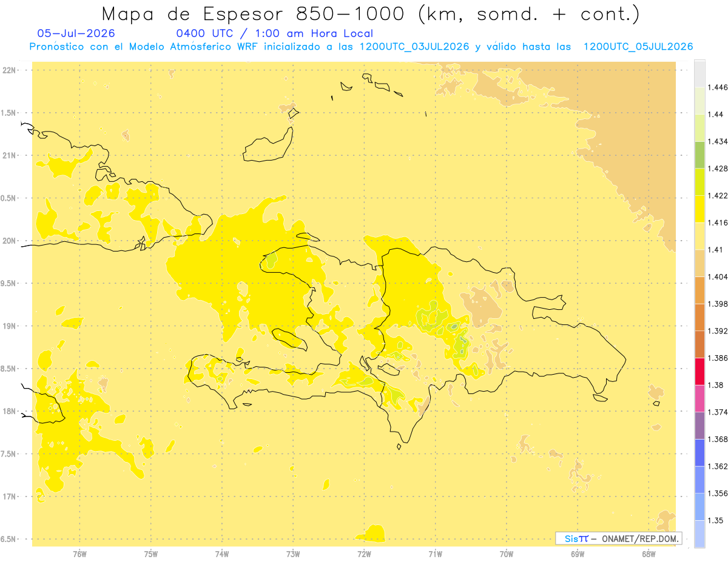Click the green color band between 1.428 and 1.434
The width and height of the screenshot is (728, 562).
(x=699, y=155)
